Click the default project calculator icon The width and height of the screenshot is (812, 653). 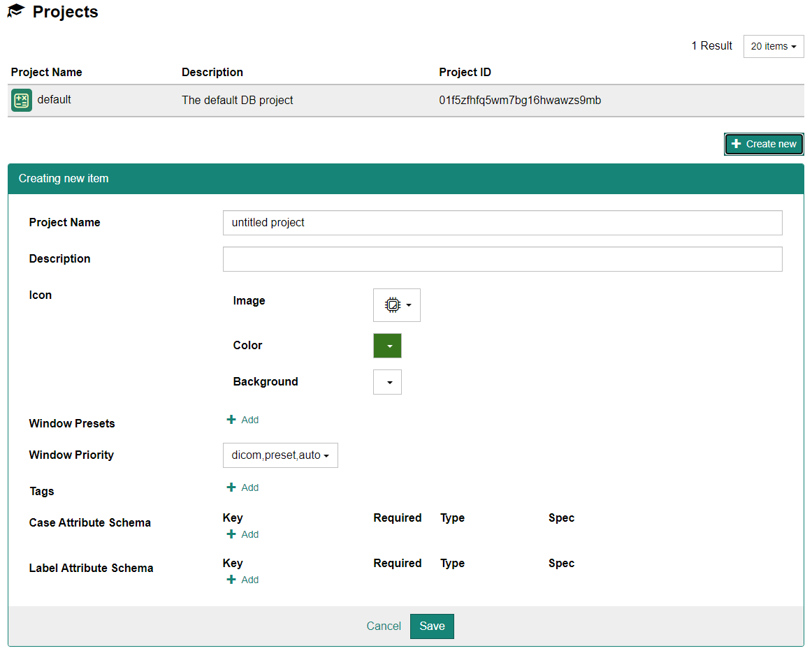point(22,101)
